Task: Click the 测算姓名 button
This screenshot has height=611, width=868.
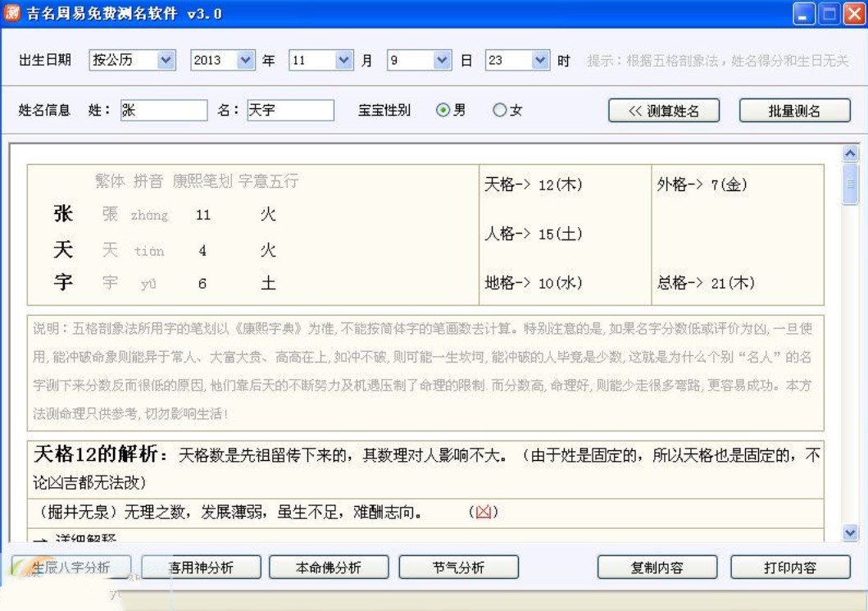Action: (x=664, y=111)
